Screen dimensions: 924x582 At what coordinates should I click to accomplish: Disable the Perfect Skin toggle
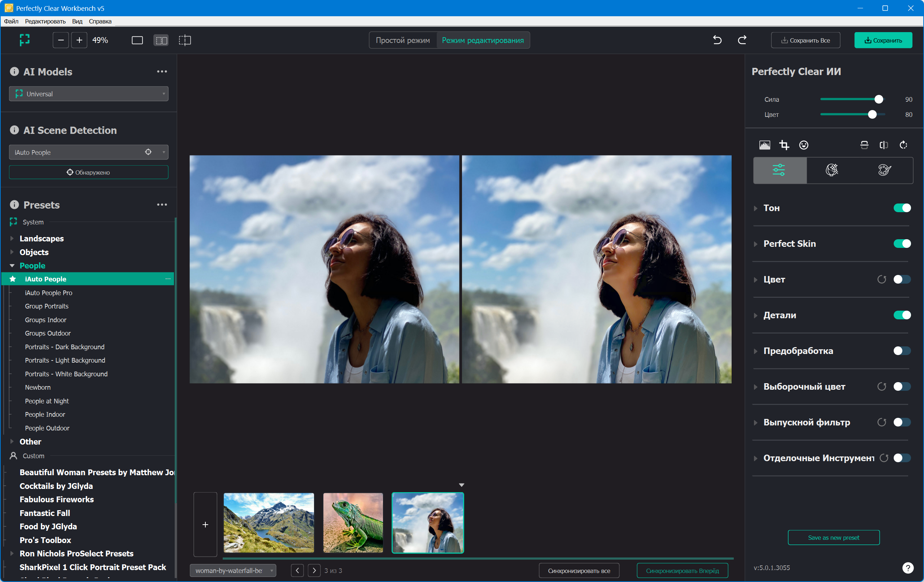coord(902,244)
